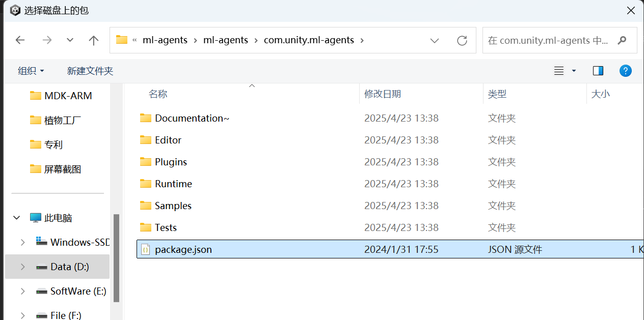644x320 pixels.
Task: Click the Tests folder icon
Action: 146,227
